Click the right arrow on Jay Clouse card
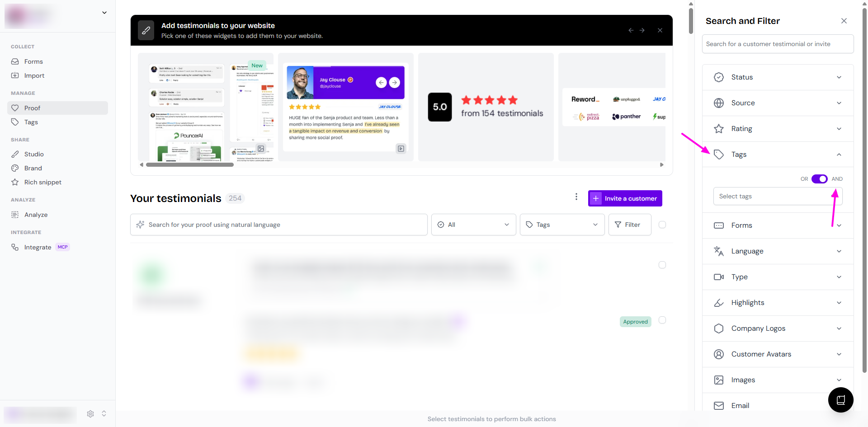868x427 pixels. pos(394,82)
